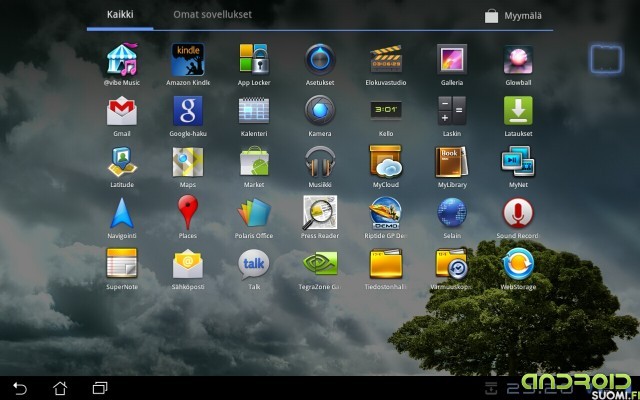The width and height of the screenshot is (640, 400).
Task: Launch Polaris Office
Action: tap(254, 213)
